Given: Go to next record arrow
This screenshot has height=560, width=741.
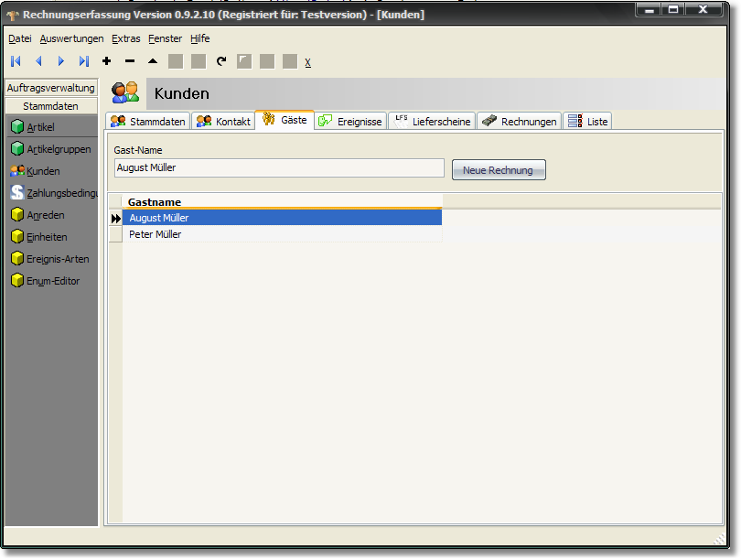Looking at the screenshot, I should [x=61, y=61].
